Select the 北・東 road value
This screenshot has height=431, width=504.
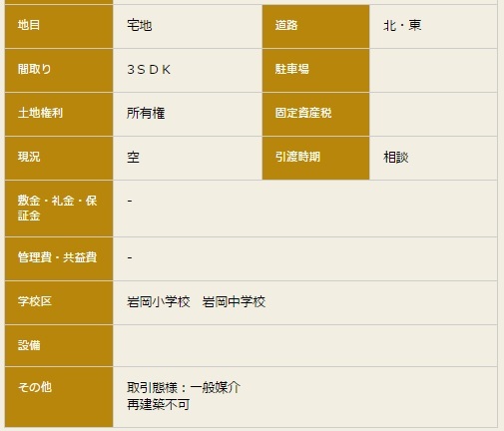[x=402, y=25]
